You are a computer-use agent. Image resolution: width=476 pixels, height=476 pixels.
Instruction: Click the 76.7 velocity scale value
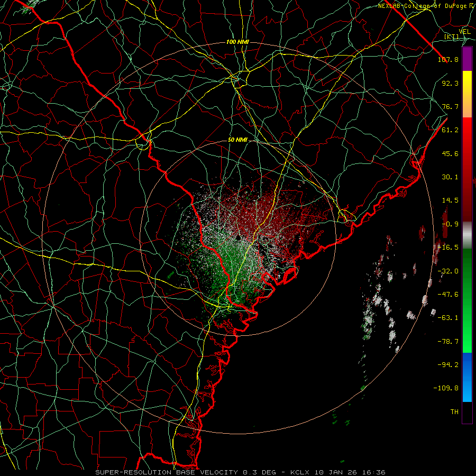(x=450, y=106)
